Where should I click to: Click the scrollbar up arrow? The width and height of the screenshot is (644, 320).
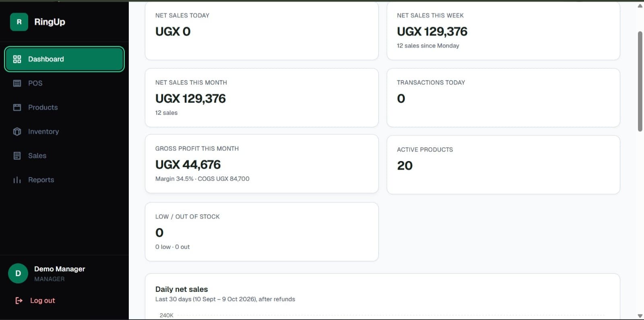(640, 6)
